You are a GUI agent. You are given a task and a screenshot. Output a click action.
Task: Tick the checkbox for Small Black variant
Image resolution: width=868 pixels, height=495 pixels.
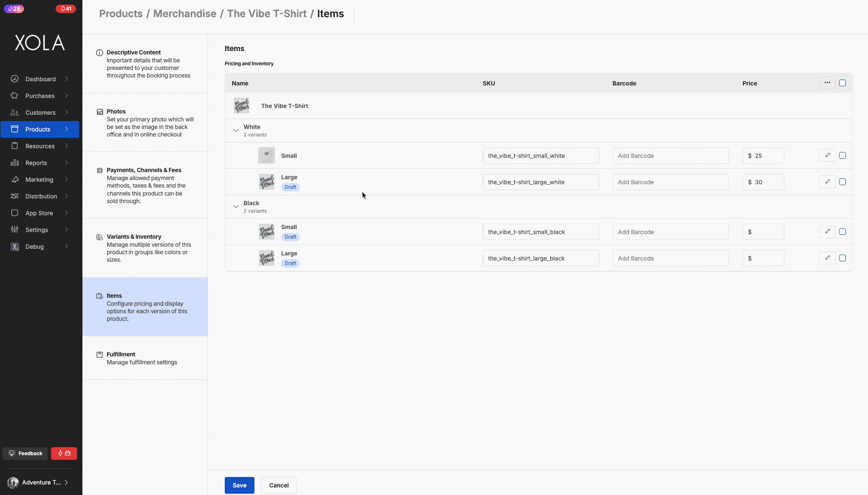coord(842,232)
